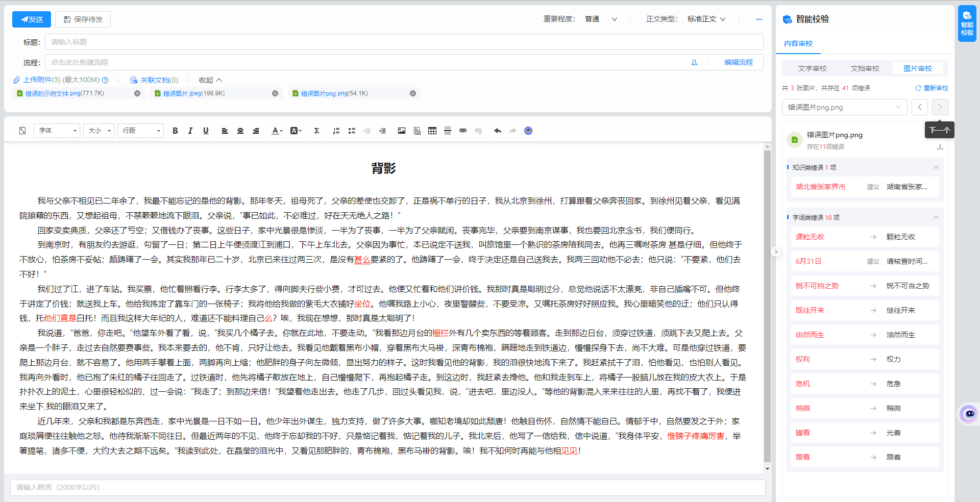Click the 湖北省张家界市 error item
The height and width of the screenshot is (502, 980).
point(865,187)
